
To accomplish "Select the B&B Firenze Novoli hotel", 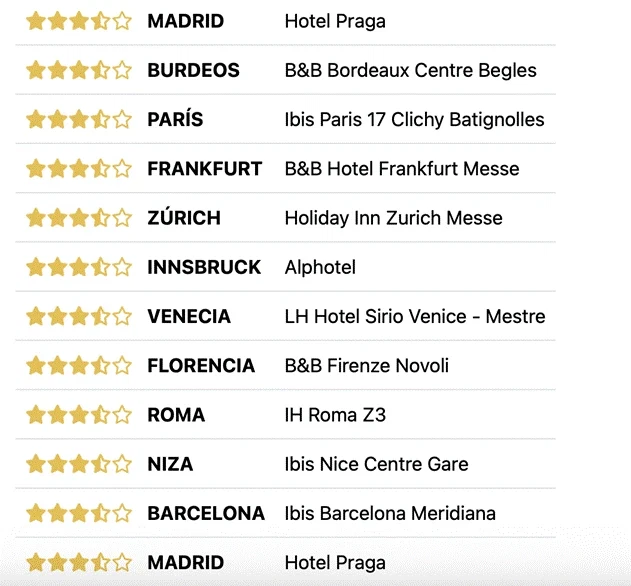I will (x=366, y=365).
